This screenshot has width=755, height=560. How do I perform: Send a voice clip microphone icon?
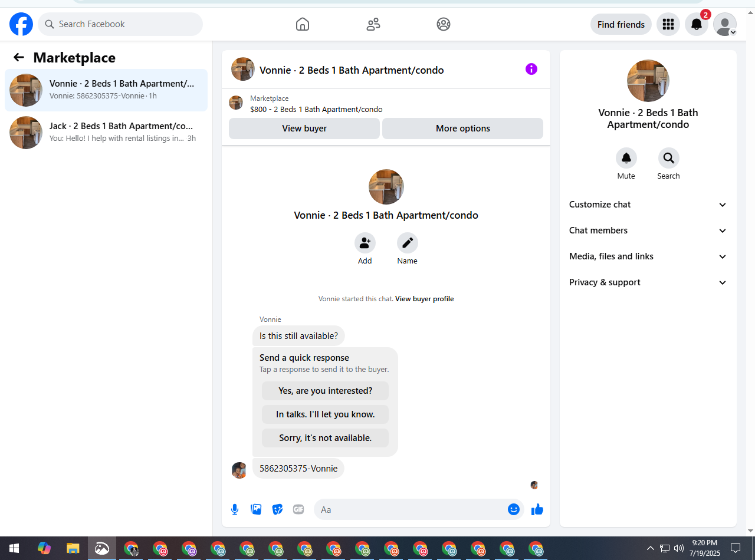point(235,509)
